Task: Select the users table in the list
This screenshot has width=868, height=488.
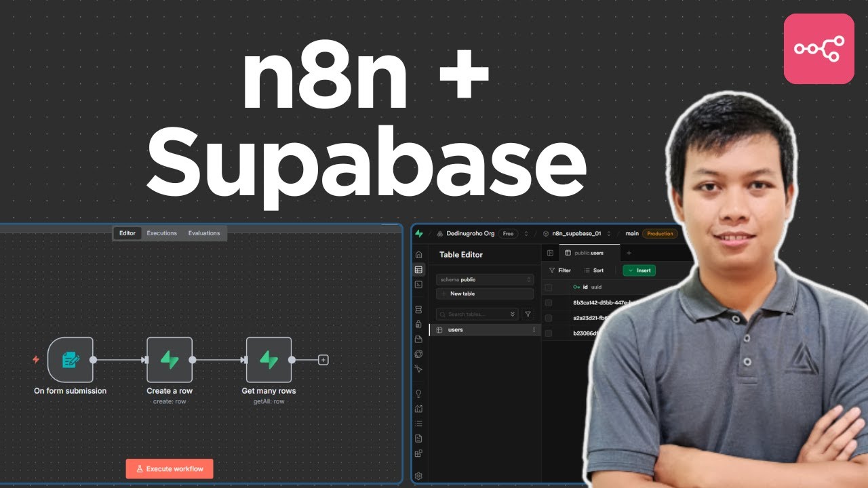Action: pos(484,330)
